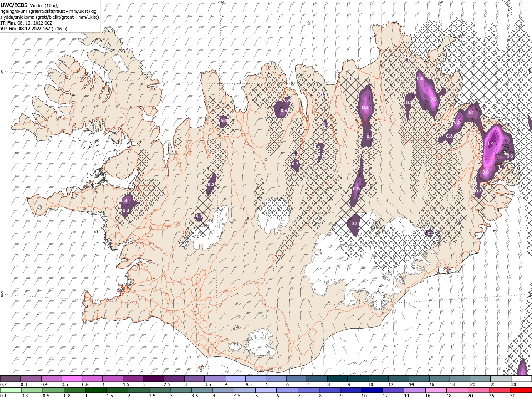Screen dimensions: 532x399
Task: Select bottom-row rain swatch between 1.5 and 2
Action: tap(117, 391)
